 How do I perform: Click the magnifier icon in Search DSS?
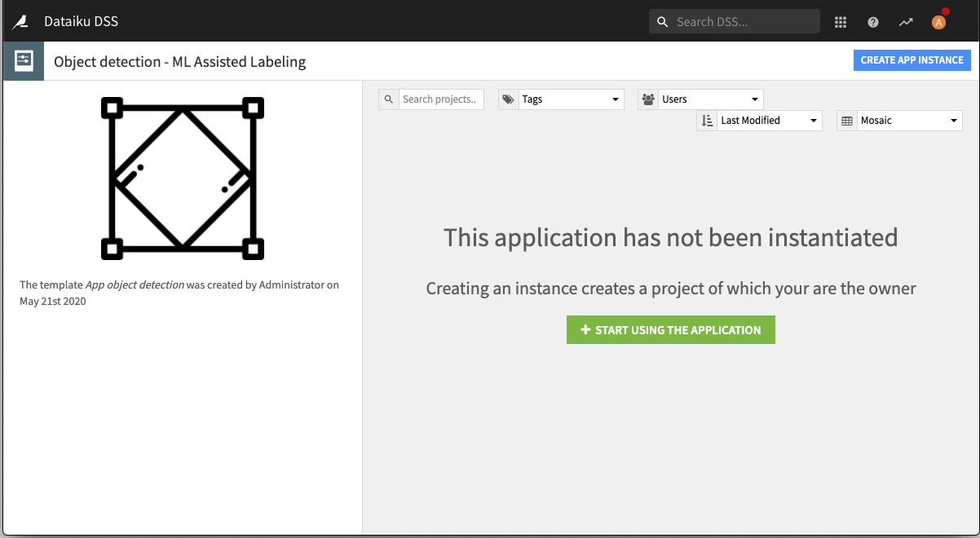click(x=662, y=22)
